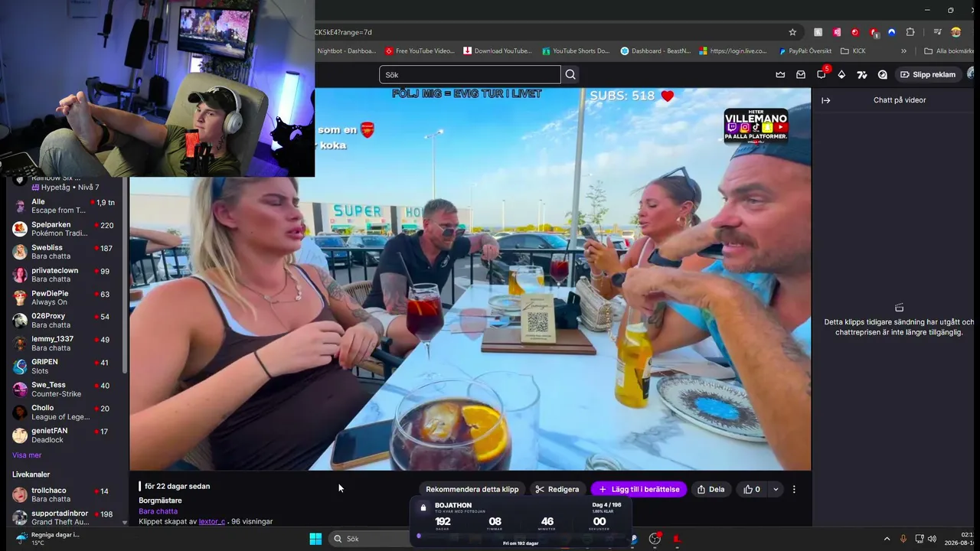Click the Redigera clip button
The height and width of the screenshot is (551, 980).
pos(557,489)
